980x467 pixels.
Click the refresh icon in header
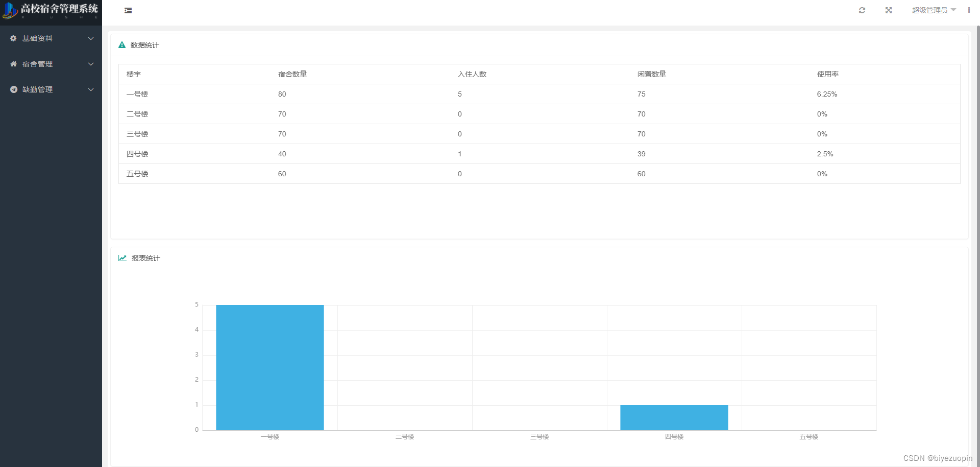tap(862, 10)
